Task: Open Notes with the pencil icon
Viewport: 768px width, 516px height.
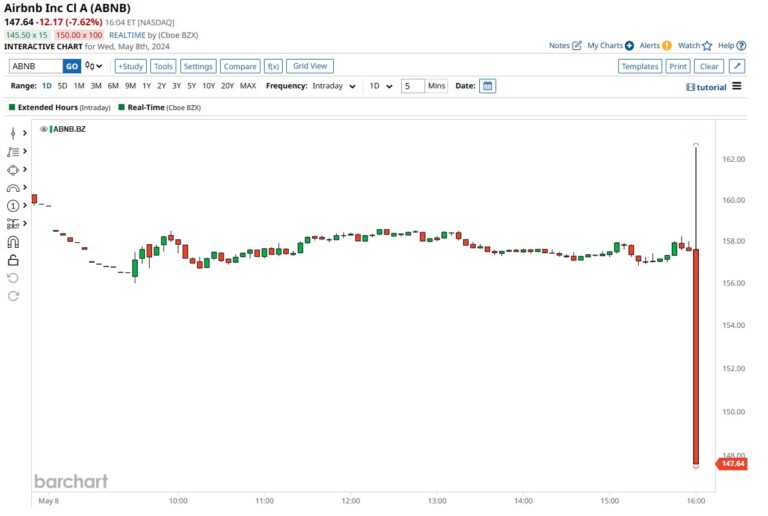Action: point(576,46)
